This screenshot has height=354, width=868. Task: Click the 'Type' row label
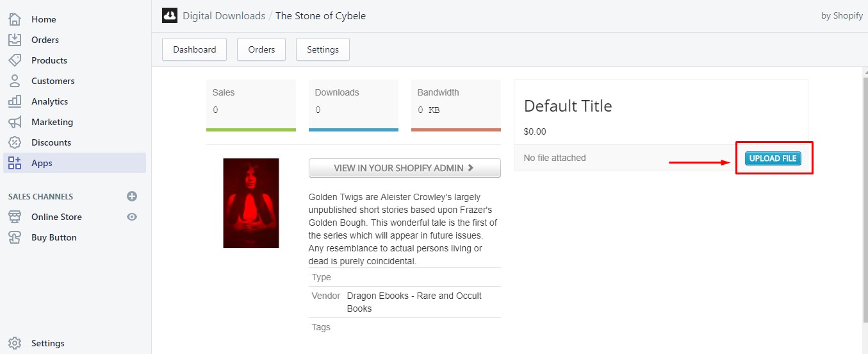coord(322,277)
